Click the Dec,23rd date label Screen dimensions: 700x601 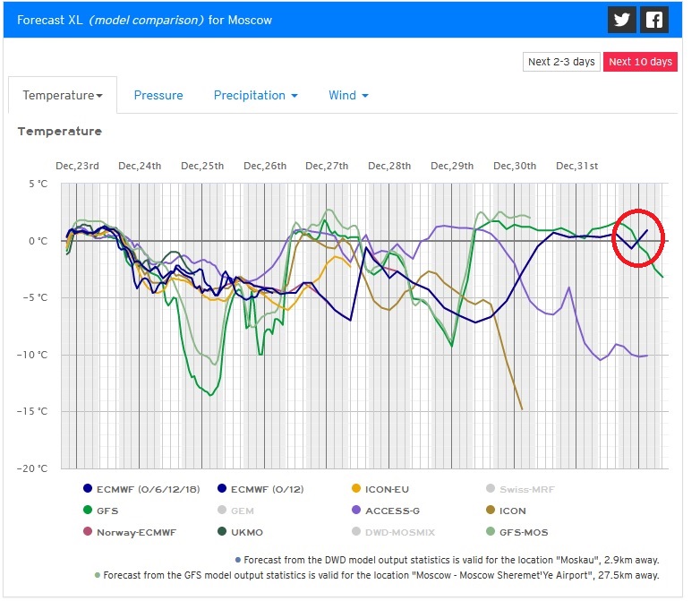coord(77,166)
